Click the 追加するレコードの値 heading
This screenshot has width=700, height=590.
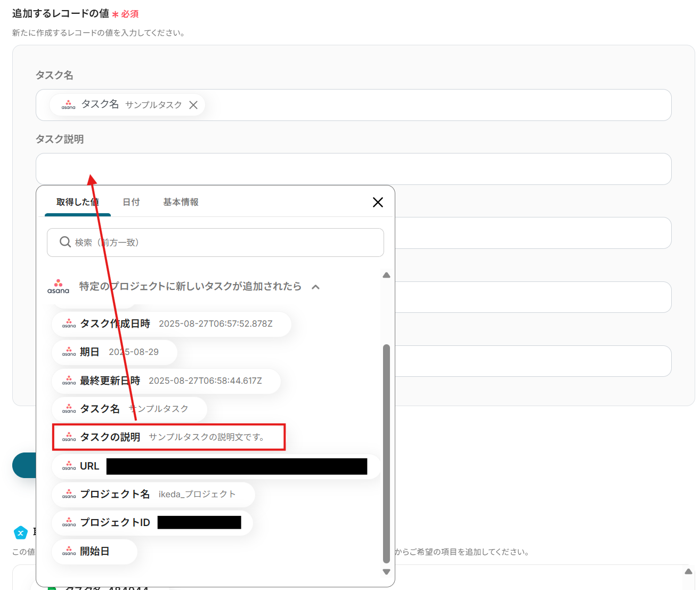coord(61,13)
